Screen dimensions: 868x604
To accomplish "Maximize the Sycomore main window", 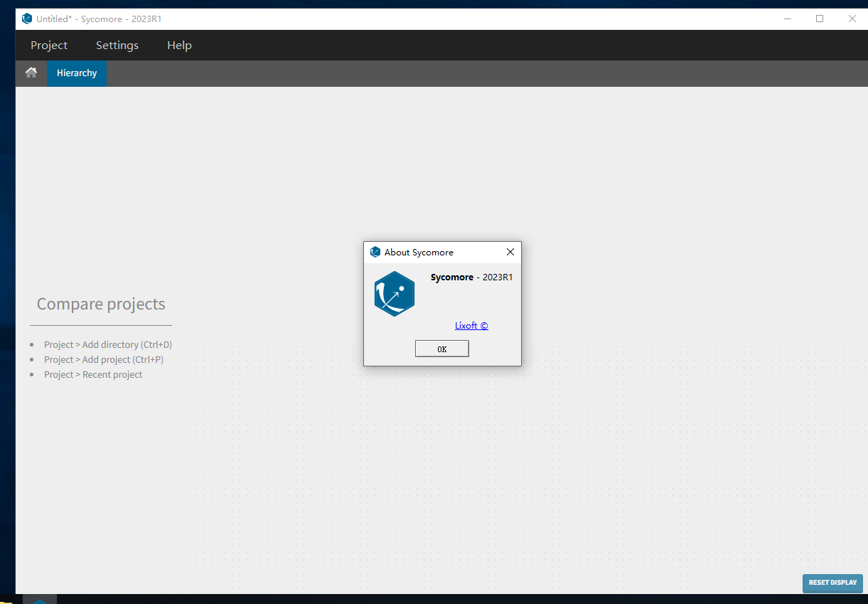I will 820,19.
